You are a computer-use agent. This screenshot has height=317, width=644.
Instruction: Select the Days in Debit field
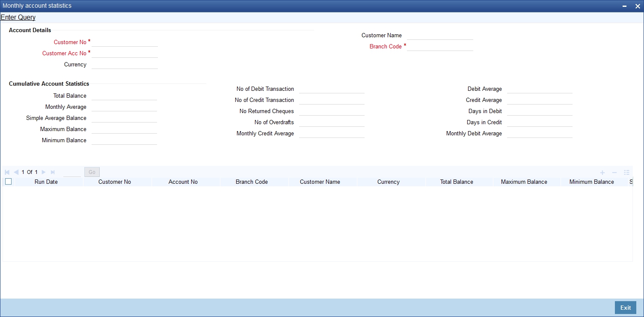[x=540, y=111]
